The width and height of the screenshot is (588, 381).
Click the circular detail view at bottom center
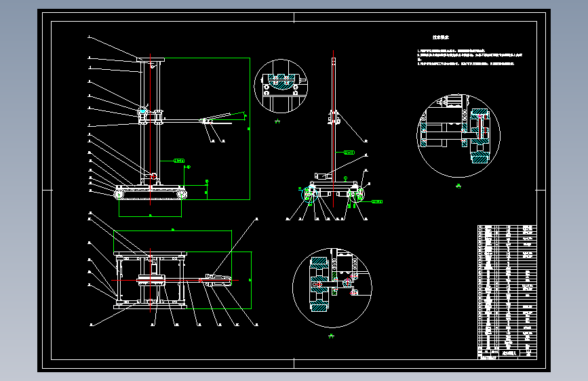[x=332, y=287]
